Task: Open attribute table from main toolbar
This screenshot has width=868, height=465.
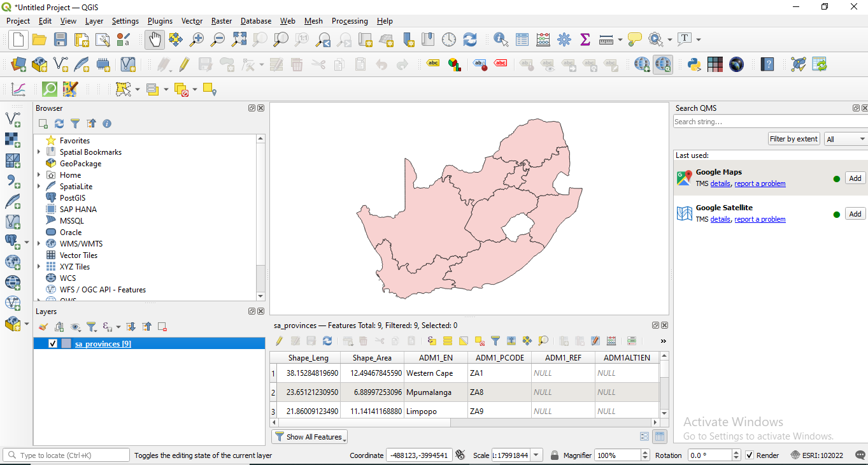Action: 522,39
